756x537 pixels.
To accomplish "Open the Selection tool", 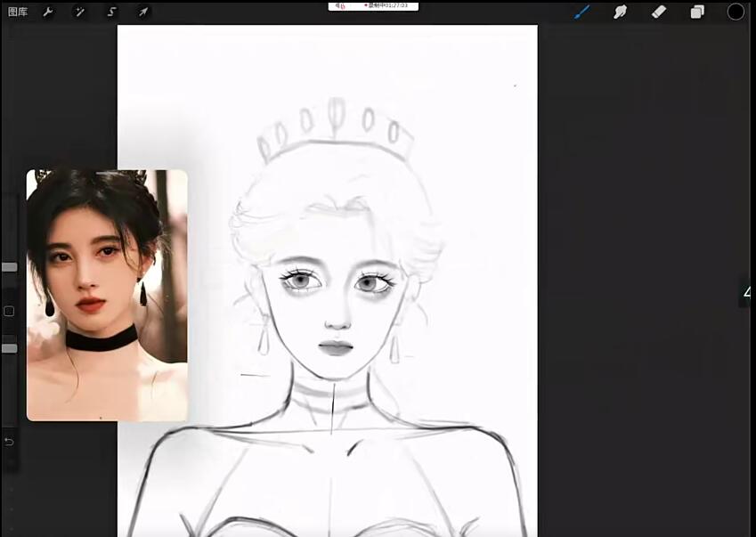I will (x=110, y=12).
